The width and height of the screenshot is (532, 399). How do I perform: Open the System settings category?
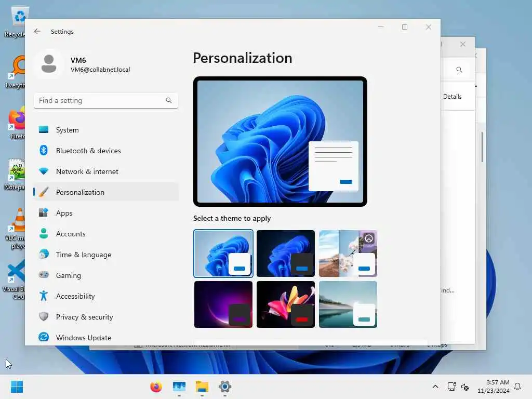[106, 130]
